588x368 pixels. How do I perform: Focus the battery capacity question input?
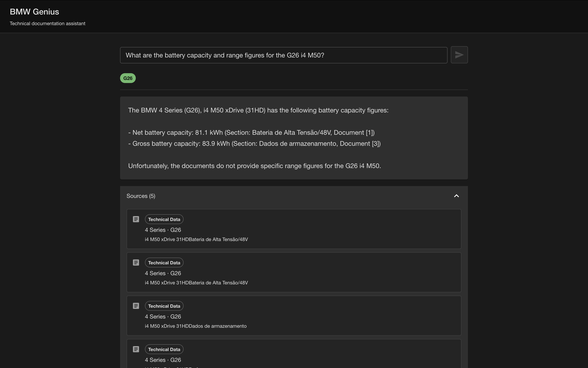tap(284, 55)
